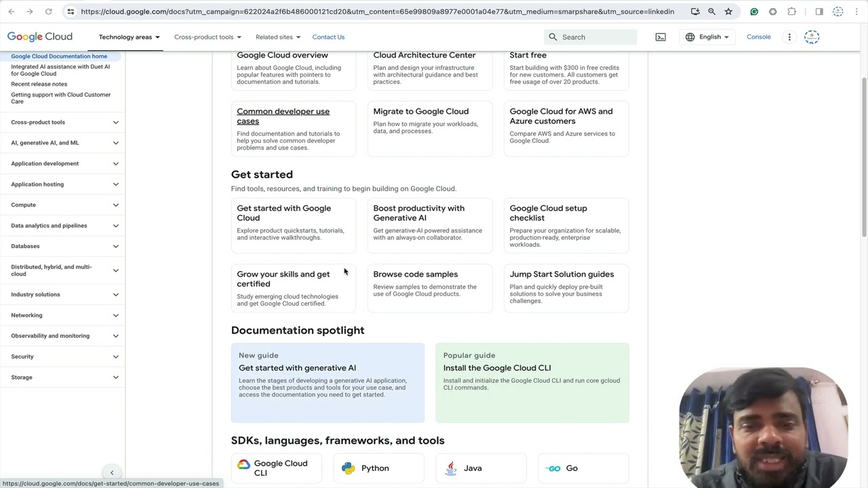The height and width of the screenshot is (488, 868).
Task: Open Google Cloud for AWS and Azure customers
Action: pyautogui.click(x=566, y=129)
